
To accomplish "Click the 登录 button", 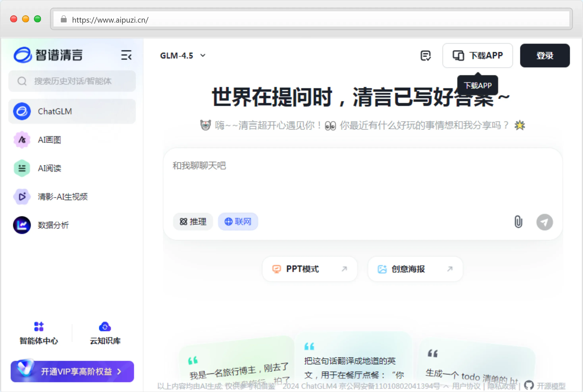I will pos(545,56).
